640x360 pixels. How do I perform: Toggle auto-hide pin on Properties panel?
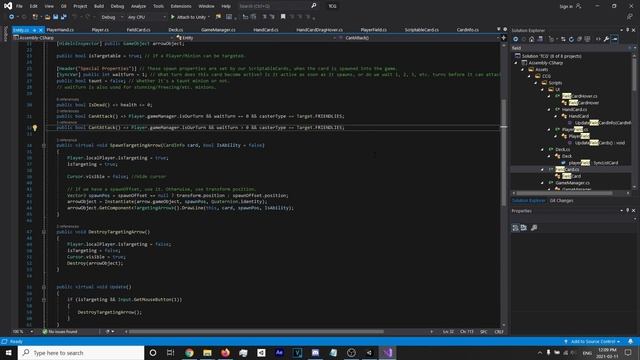(x=627, y=211)
